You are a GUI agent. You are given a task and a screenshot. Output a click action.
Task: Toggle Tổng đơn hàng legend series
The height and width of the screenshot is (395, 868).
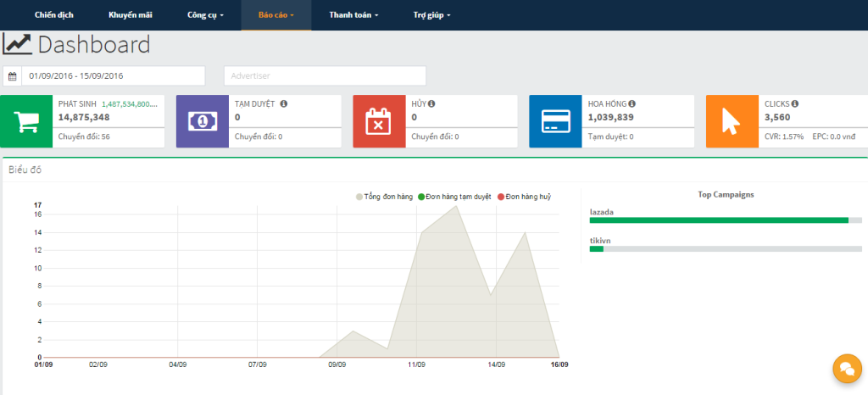coord(384,197)
